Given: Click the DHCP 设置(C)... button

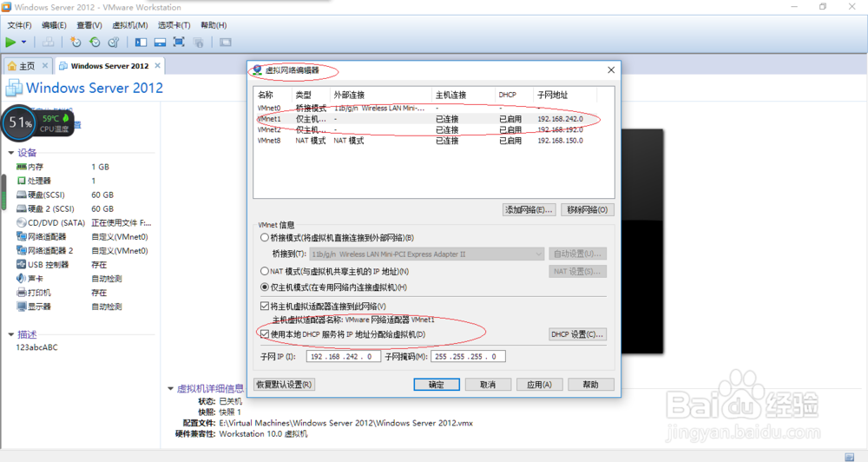Looking at the screenshot, I should click(577, 334).
